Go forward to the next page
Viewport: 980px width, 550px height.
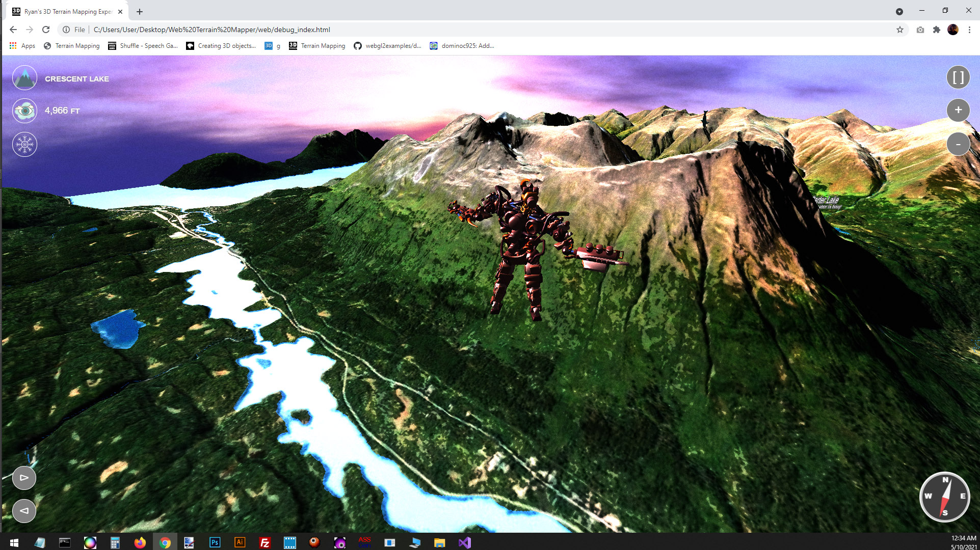[30, 30]
